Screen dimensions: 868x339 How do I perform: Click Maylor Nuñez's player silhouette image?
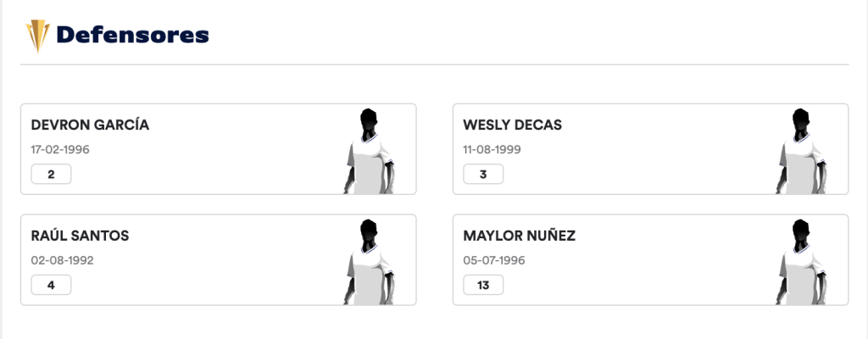802,262
